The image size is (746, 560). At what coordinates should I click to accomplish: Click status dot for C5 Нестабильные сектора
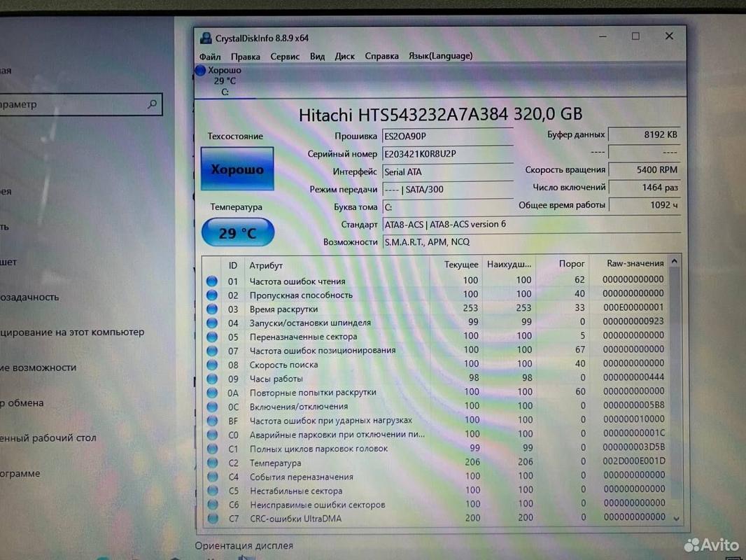[213, 491]
